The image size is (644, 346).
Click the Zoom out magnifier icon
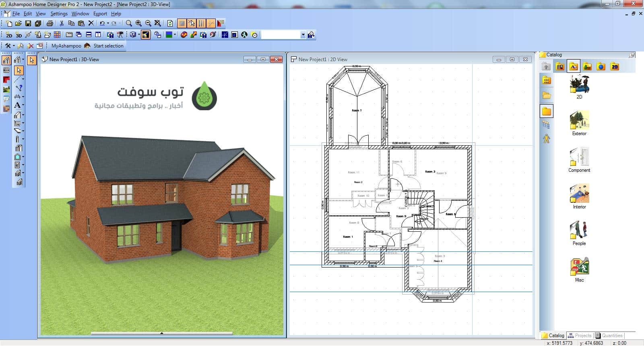click(x=148, y=23)
